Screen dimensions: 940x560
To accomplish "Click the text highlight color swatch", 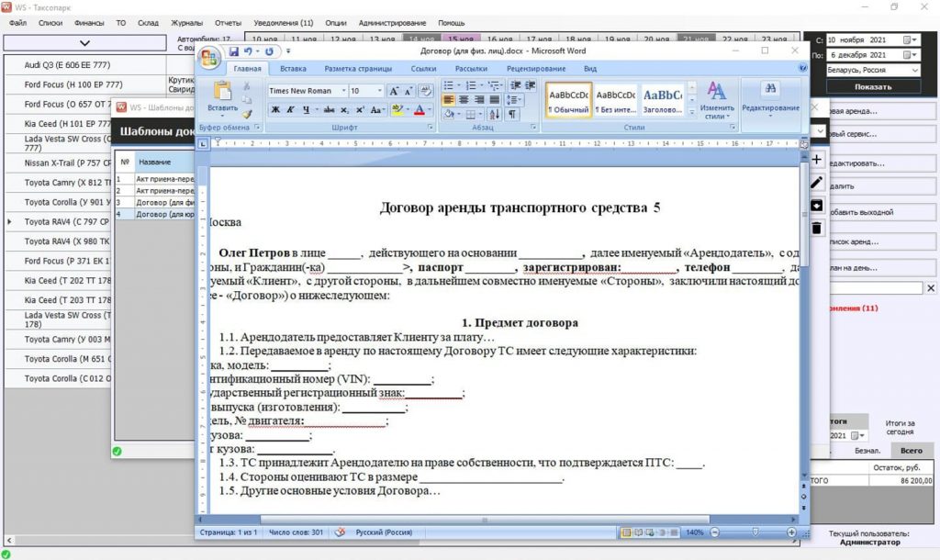I will tap(396, 110).
